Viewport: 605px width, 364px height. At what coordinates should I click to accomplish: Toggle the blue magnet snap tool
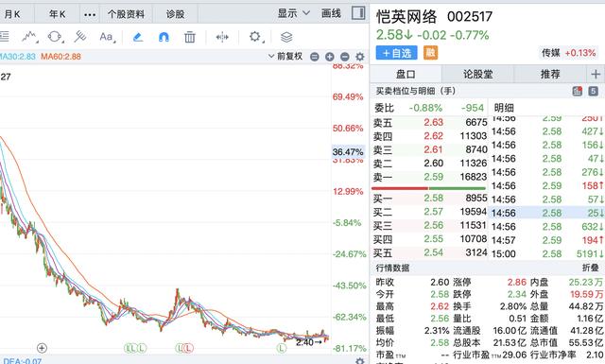[164, 37]
